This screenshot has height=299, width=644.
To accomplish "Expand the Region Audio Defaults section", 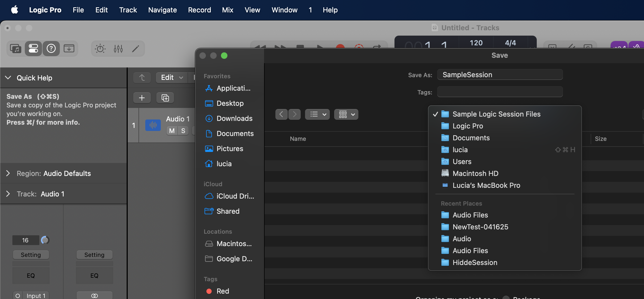I will click(8, 173).
